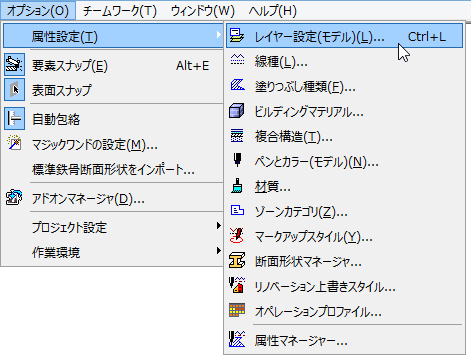The image size is (471, 361).
Task: Open the ウィンドウ(W) menu
Action: pyautogui.click(x=203, y=11)
